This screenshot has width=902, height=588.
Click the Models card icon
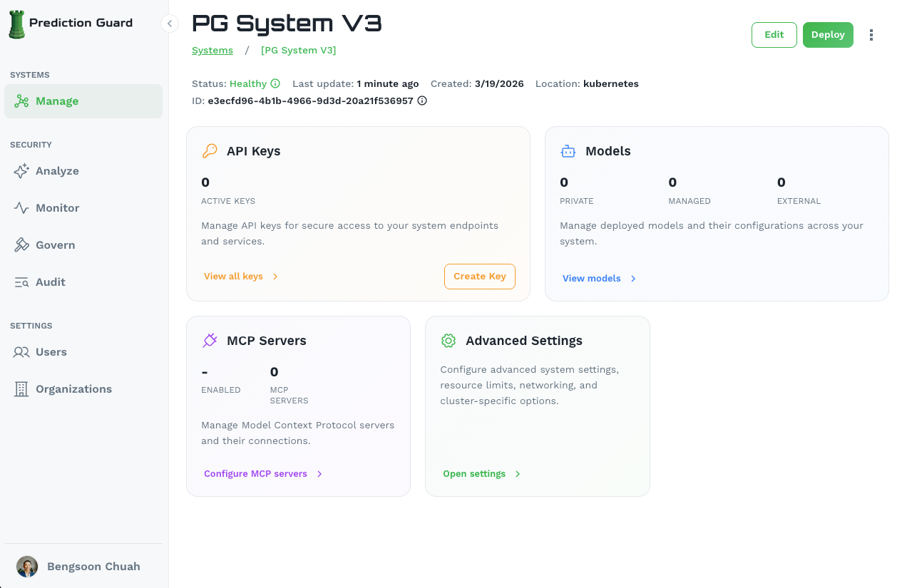[x=568, y=150]
